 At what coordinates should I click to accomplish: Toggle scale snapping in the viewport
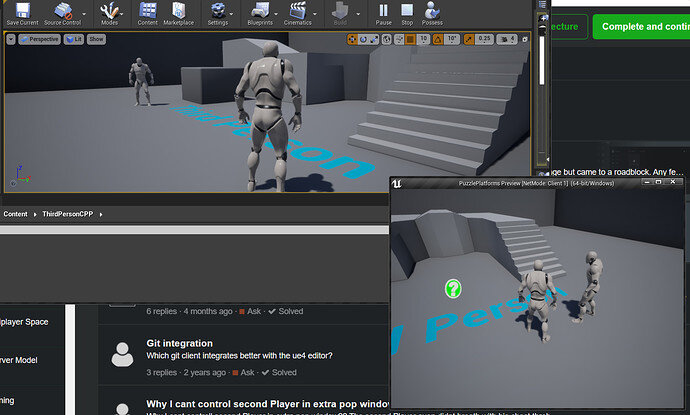coord(469,39)
